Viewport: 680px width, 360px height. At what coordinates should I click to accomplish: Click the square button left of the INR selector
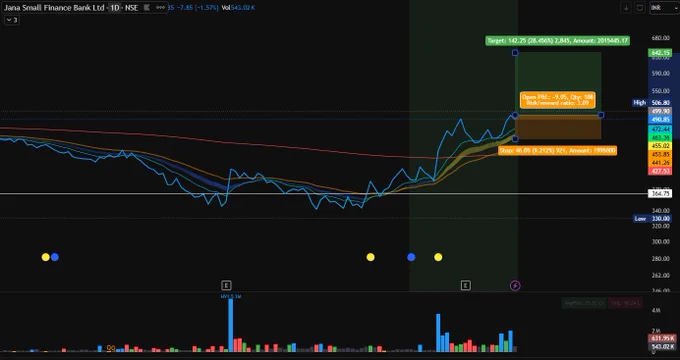click(640, 8)
